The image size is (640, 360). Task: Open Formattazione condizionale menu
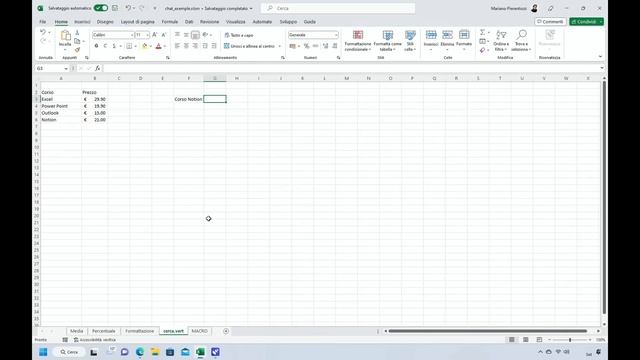tap(358, 40)
